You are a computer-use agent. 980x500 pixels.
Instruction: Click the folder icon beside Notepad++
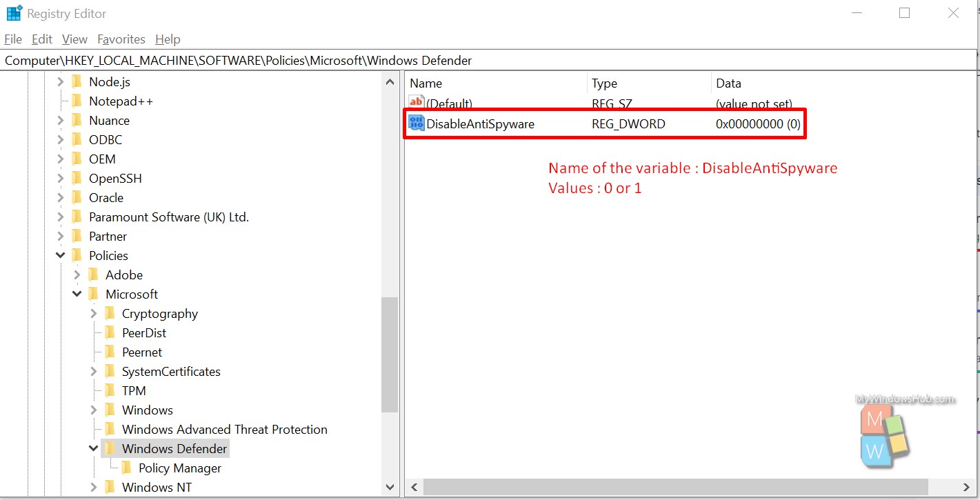point(77,101)
